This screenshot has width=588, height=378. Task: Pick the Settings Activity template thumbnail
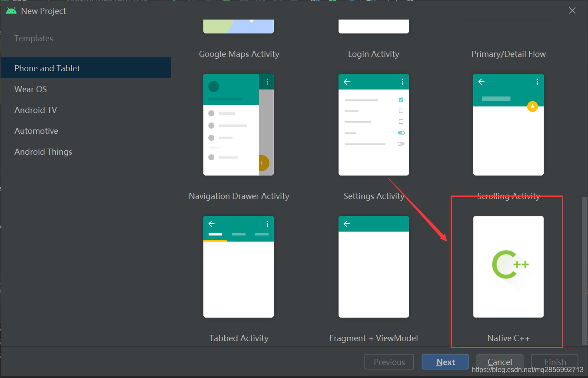(374, 125)
